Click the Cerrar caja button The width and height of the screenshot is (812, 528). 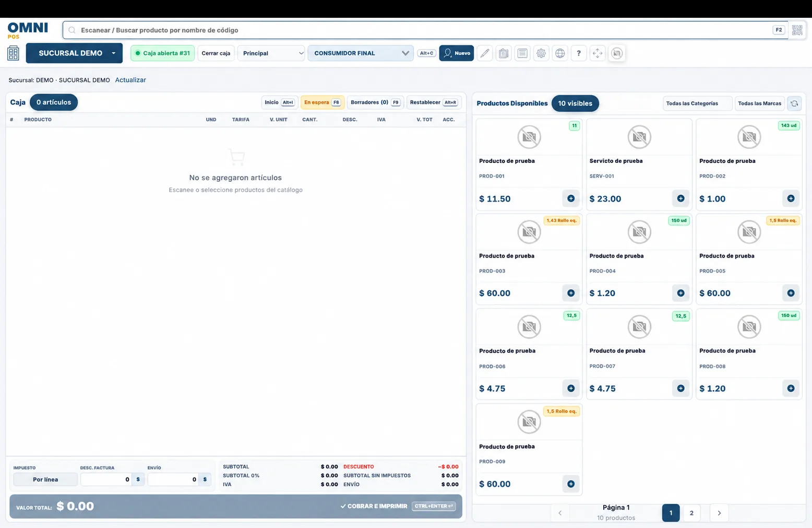pos(216,53)
